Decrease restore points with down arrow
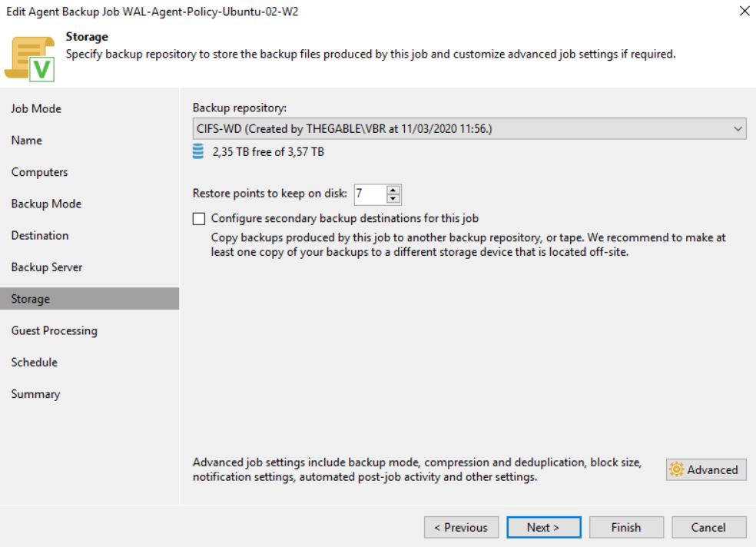 pos(393,198)
